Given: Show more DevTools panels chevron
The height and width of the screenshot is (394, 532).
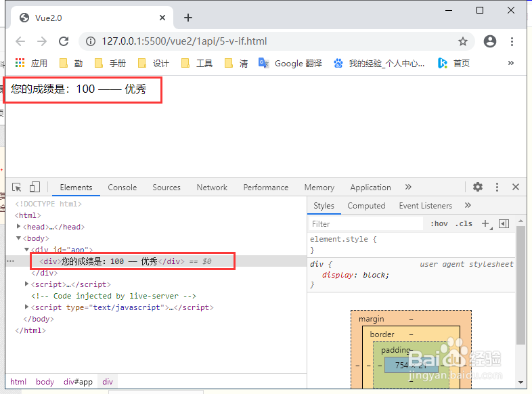Looking at the screenshot, I should [x=408, y=187].
